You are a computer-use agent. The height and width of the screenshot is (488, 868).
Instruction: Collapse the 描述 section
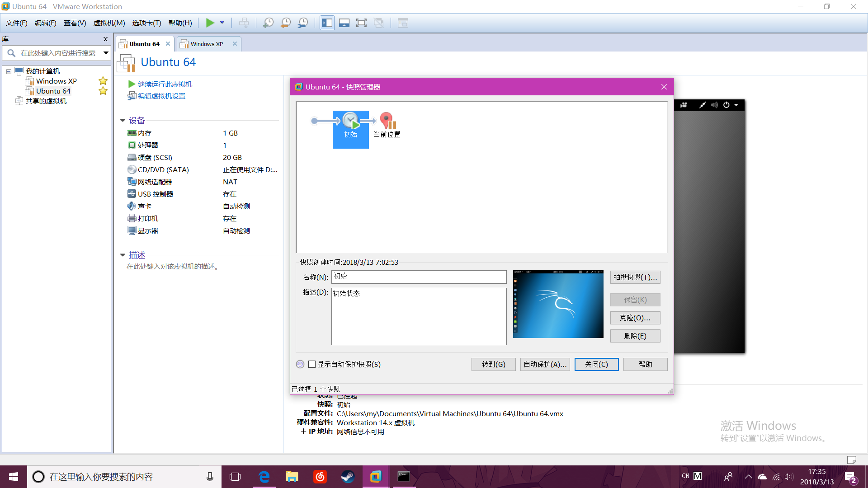(123, 255)
